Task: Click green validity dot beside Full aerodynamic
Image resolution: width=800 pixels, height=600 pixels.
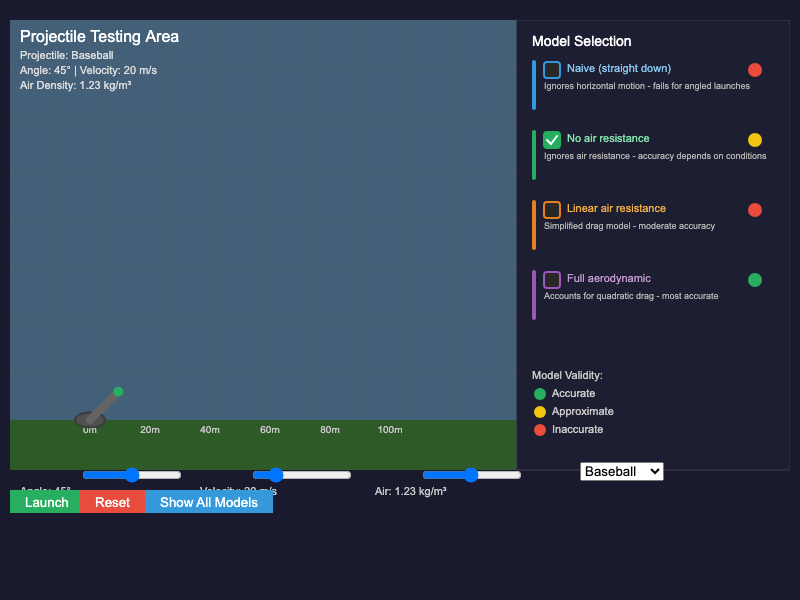Action: click(x=755, y=280)
